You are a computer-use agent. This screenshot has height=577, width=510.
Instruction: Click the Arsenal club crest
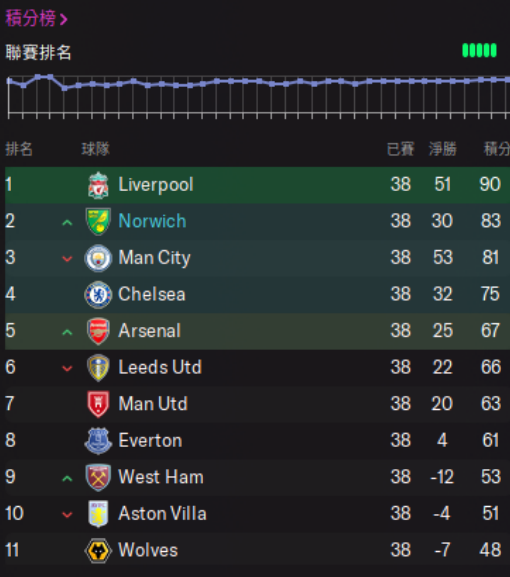click(98, 331)
